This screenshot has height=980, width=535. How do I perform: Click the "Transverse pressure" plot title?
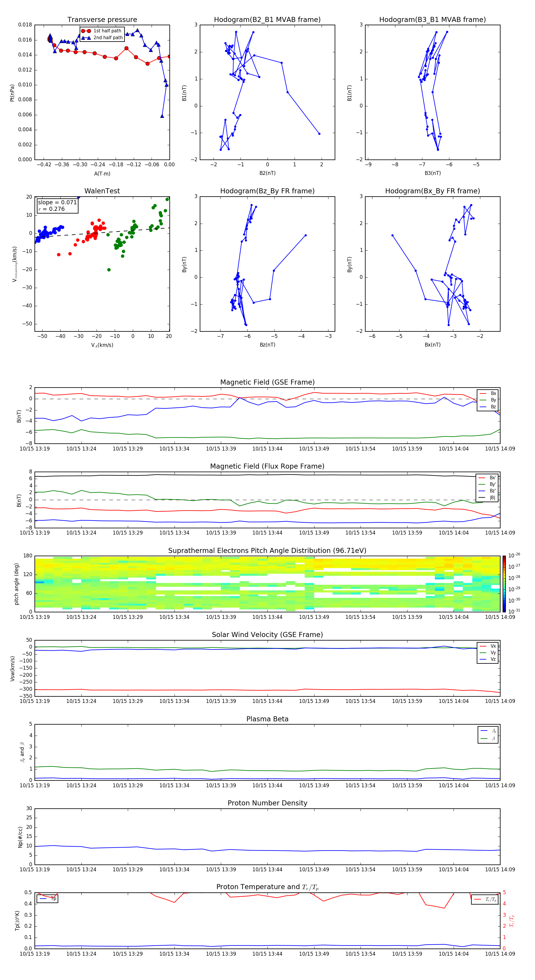click(102, 20)
